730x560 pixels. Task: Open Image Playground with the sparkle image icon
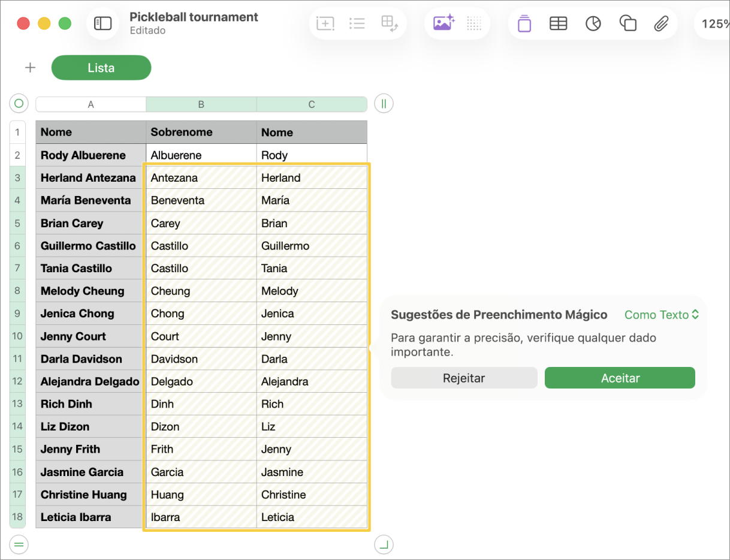(442, 22)
